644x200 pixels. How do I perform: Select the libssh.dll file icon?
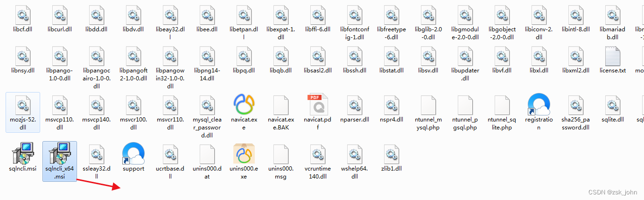355,56
